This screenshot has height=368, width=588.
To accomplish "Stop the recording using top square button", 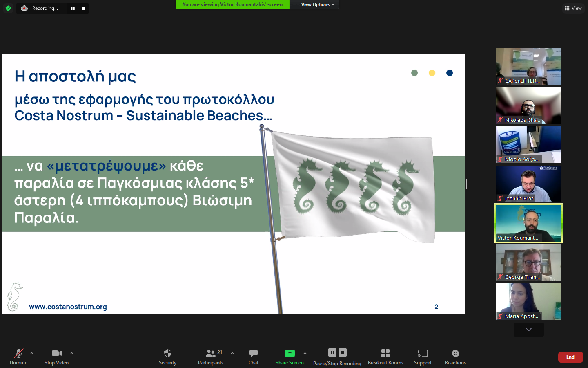I will coord(84,9).
